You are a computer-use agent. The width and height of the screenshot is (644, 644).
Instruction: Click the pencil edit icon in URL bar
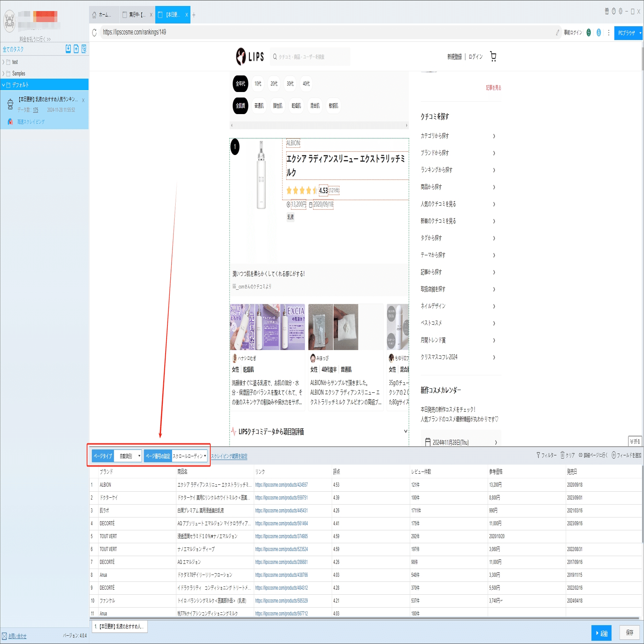click(558, 33)
